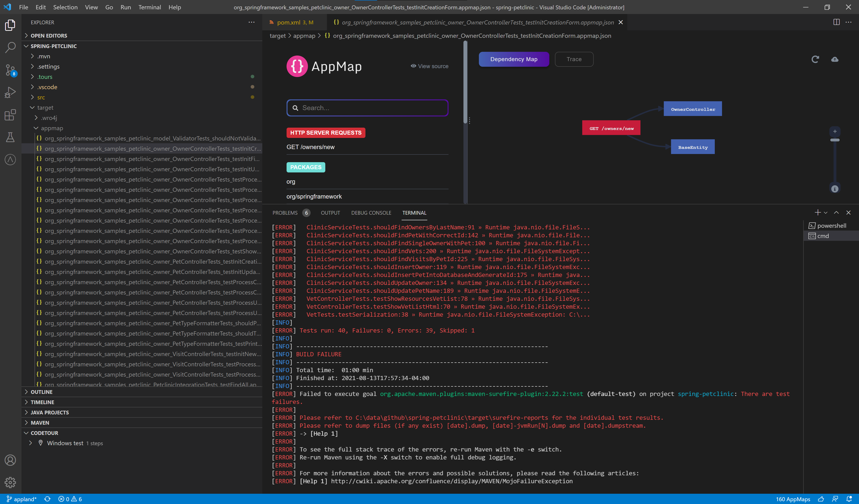Switch to the Trace view

tap(574, 59)
